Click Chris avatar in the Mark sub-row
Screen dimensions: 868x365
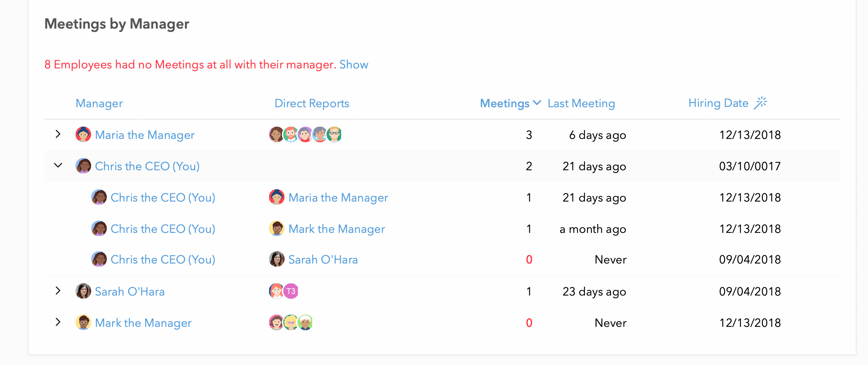click(99, 228)
